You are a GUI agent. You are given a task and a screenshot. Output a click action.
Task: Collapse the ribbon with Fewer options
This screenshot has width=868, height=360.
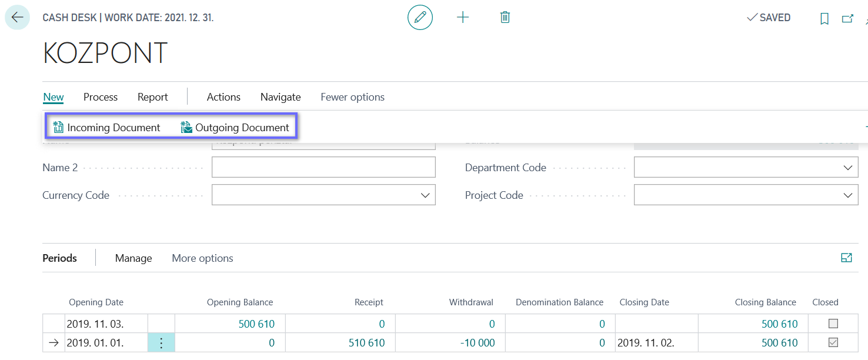point(352,96)
